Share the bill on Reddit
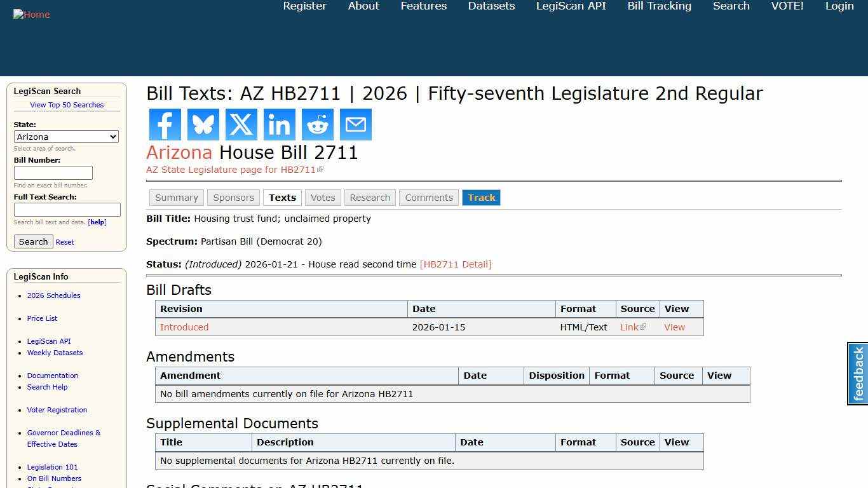This screenshot has width=868, height=488. click(x=317, y=125)
